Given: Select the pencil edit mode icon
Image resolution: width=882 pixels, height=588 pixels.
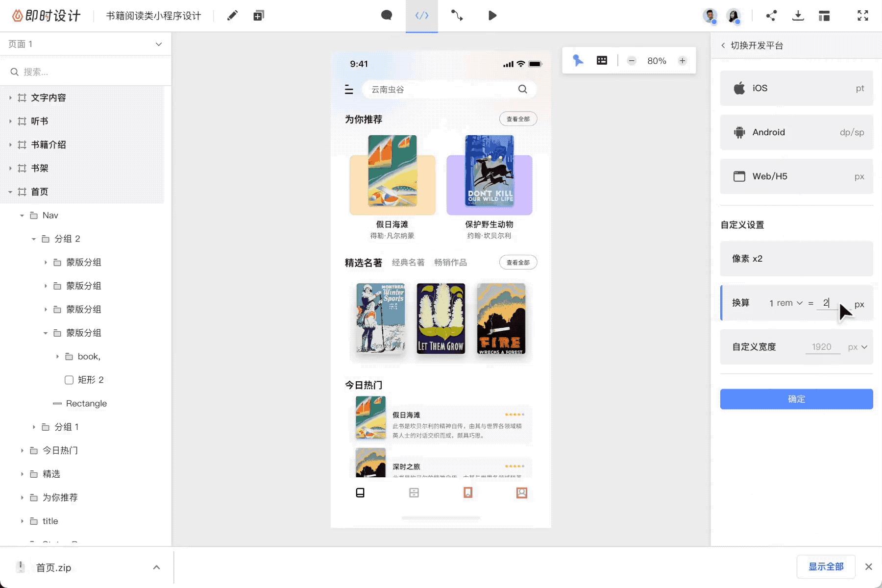Looking at the screenshot, I should click(232, 16).
